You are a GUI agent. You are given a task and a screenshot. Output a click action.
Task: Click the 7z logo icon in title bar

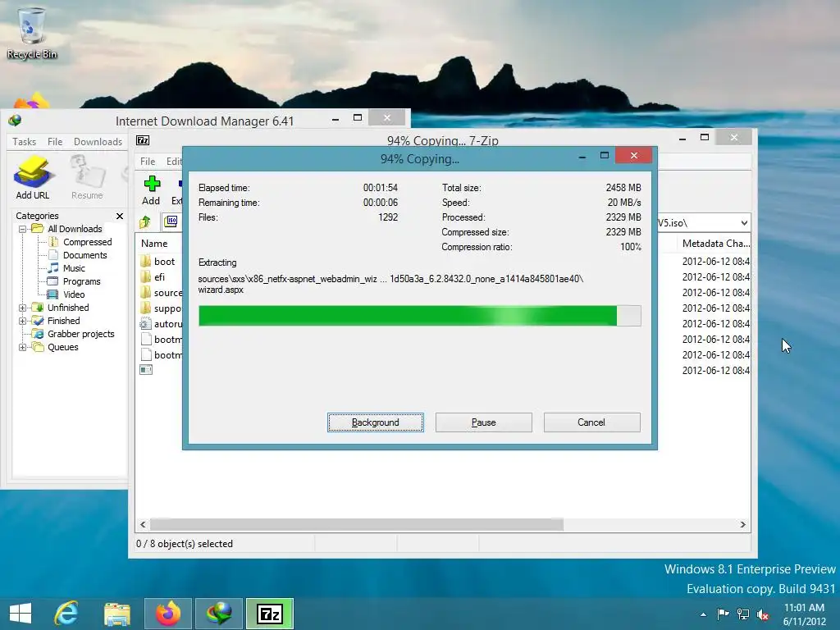tap(143, 140)
